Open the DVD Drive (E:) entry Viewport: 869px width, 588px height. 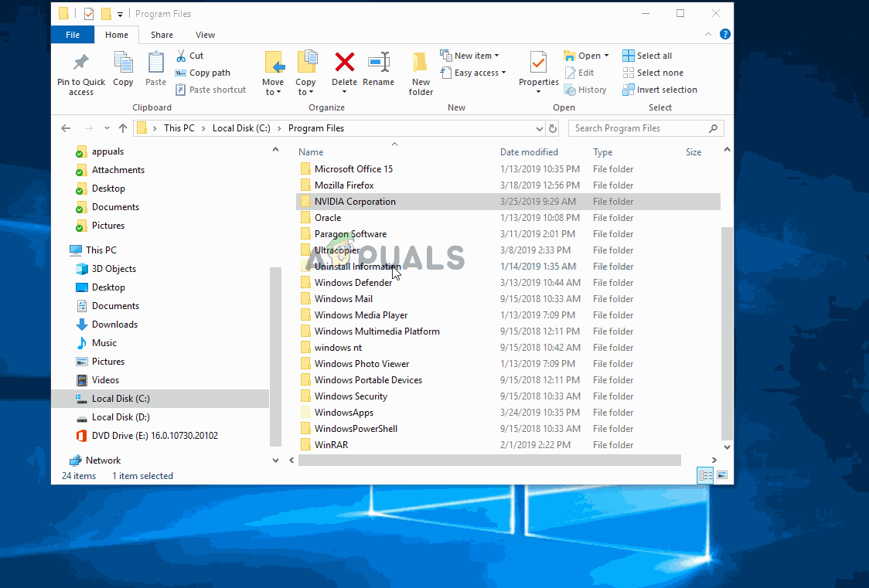click(155, 436)
